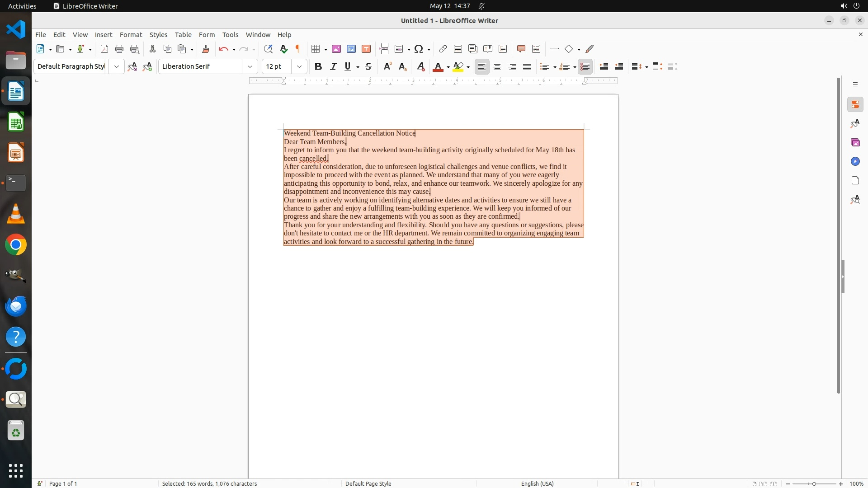Open the font size dropdown
This screenshot has height=488, width=868.
click(x=299, y=66)
